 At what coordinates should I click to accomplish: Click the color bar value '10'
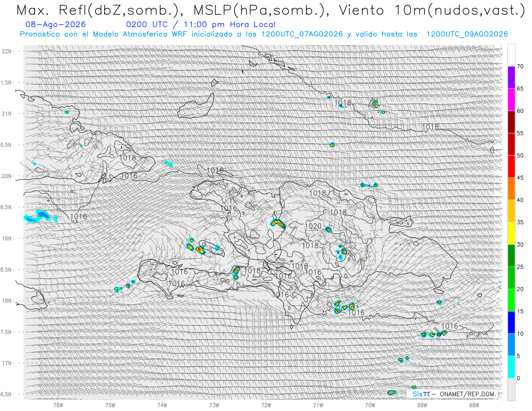[x=520, y=333]
